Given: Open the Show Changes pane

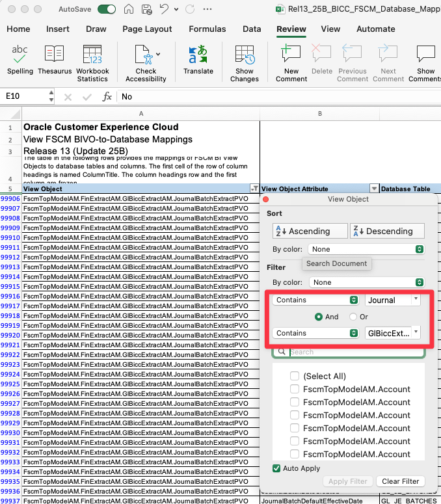Looking at the screenshot, I should click(x=245, y=55).
